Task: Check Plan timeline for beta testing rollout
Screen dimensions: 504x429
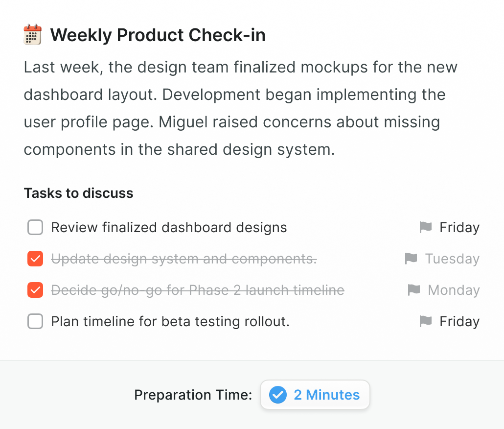Action: [x=35, y=321]
